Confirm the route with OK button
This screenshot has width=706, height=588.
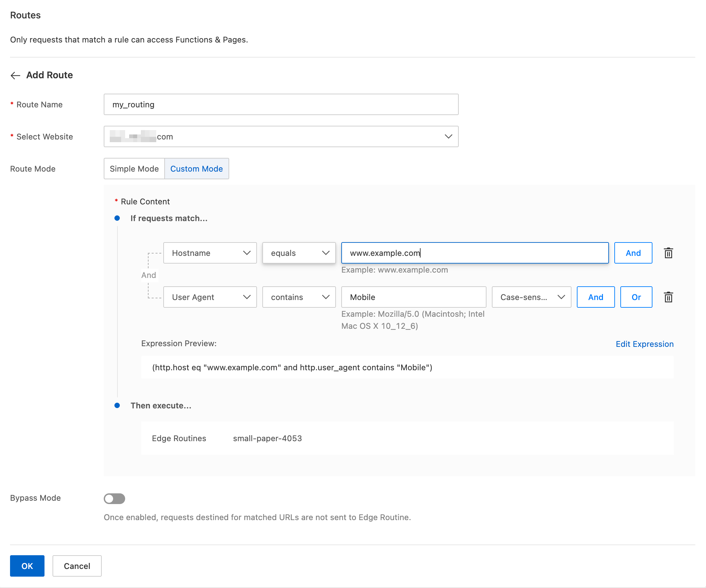[x=27, y=566]
